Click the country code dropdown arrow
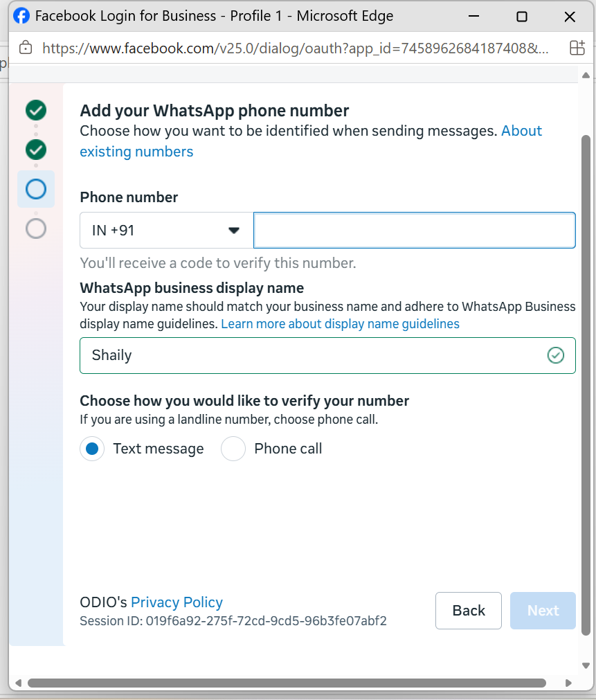 click(x=233, y=231)
